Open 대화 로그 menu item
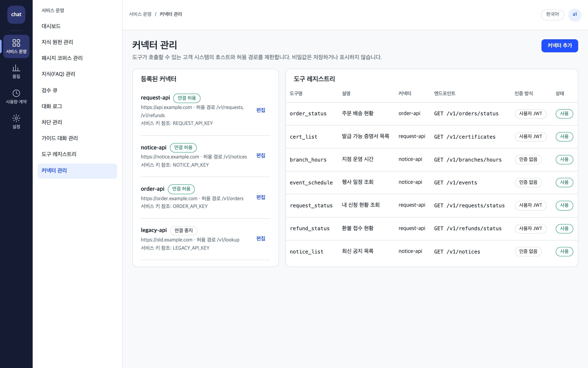 point(77,106)
